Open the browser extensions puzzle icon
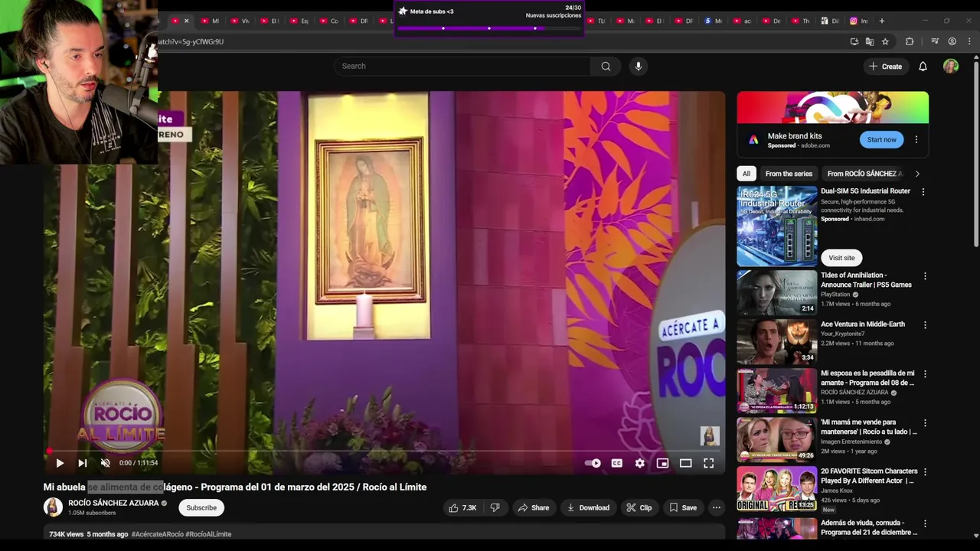 coord(910,41)
